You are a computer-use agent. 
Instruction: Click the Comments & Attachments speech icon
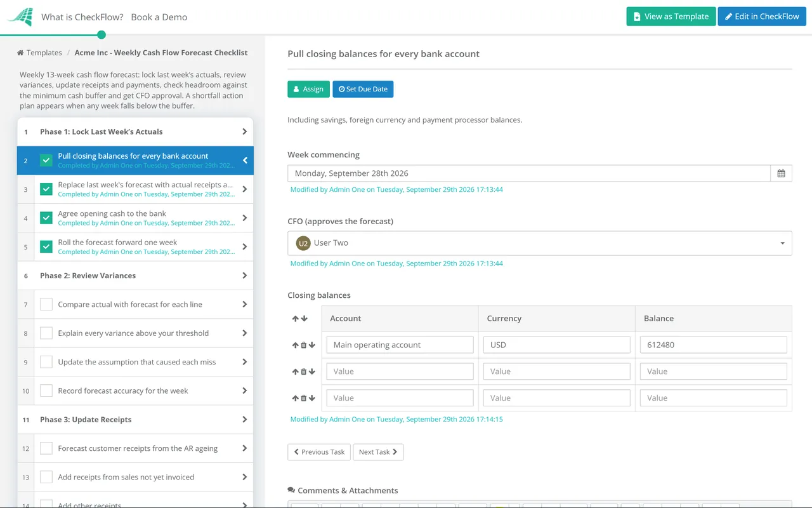291,490
